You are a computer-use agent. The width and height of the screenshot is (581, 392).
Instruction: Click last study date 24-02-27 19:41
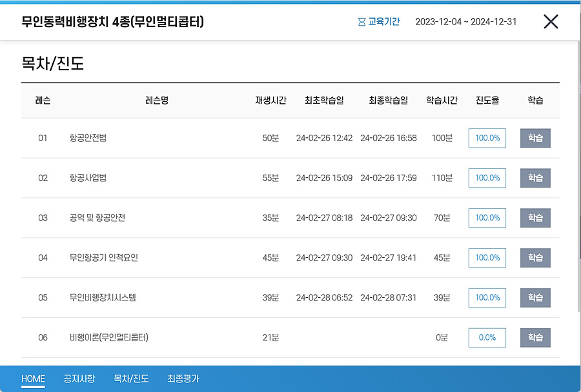(389, 258)
